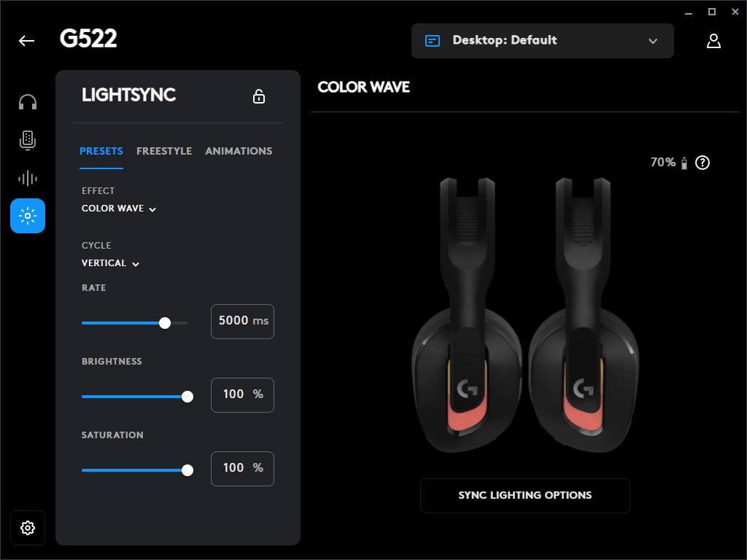Open the headphone audio settings tab
747x560 pixels.
(x=28, y=102)
